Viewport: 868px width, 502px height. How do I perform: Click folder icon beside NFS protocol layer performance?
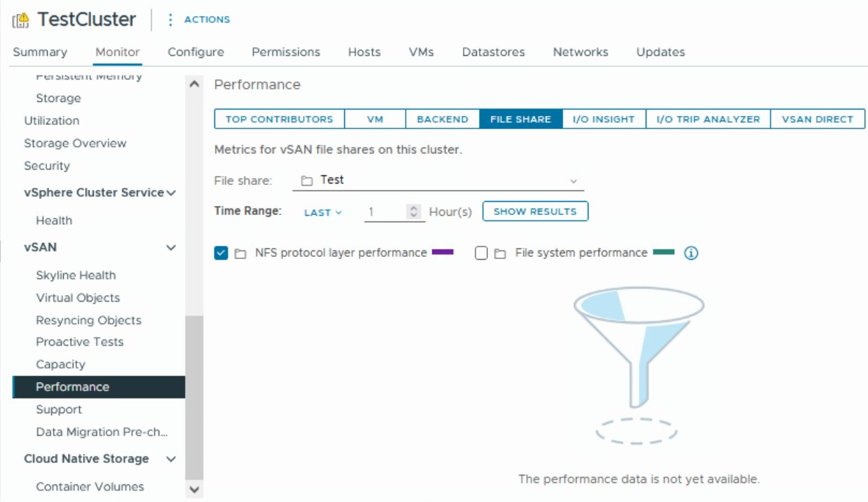point(241,254)
